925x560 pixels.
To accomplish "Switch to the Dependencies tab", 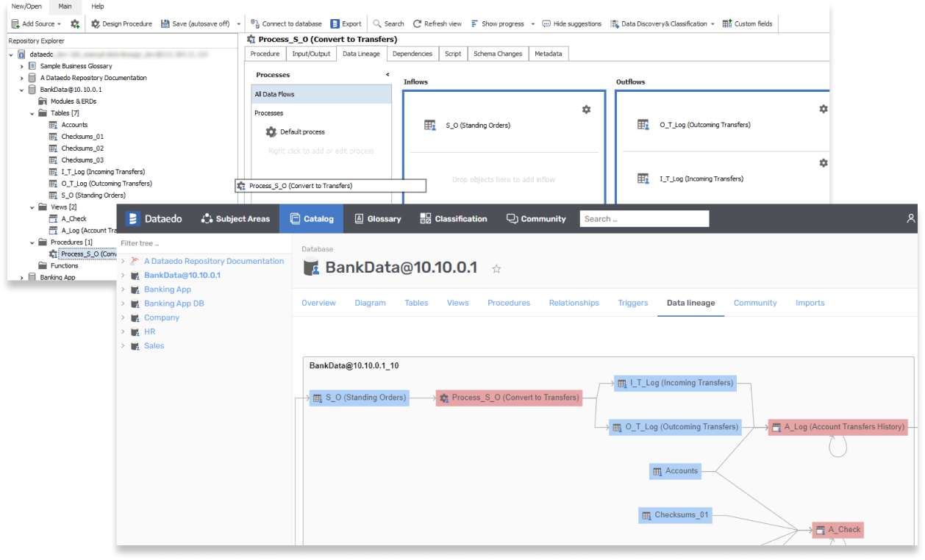I will tap(412, 54).
